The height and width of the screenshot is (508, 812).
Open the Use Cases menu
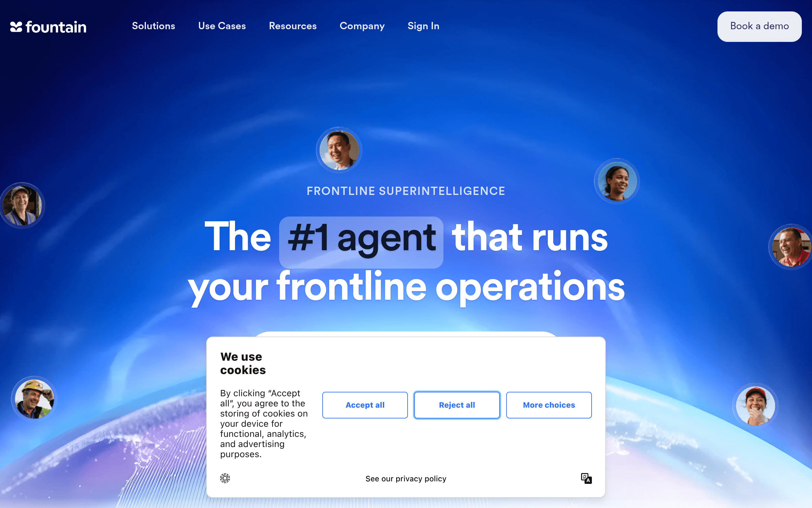pos(222,26)
